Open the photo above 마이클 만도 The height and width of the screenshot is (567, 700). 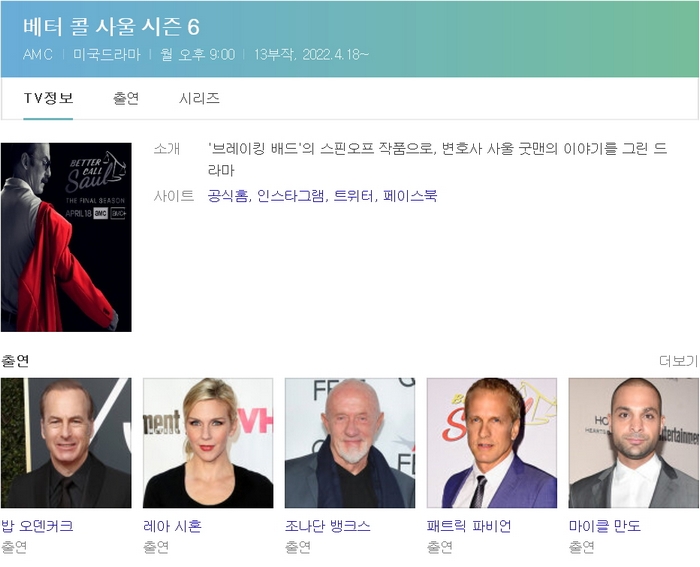pos(633,443)
